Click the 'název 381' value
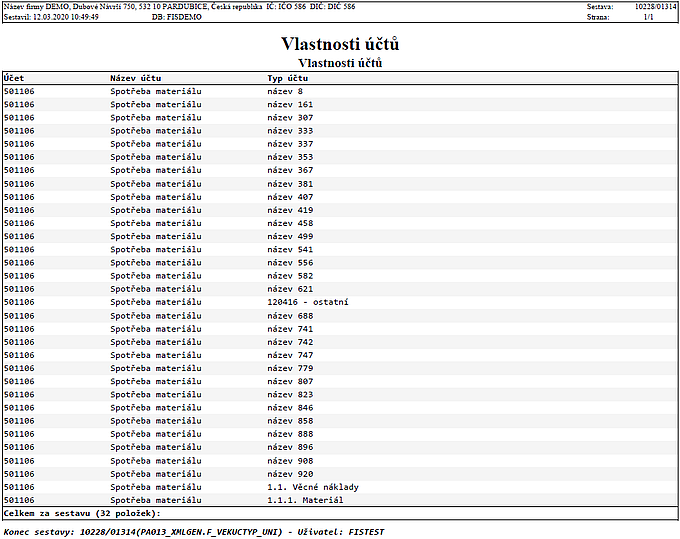The height and width of the screenshot is (539, 680). point(290,184)
